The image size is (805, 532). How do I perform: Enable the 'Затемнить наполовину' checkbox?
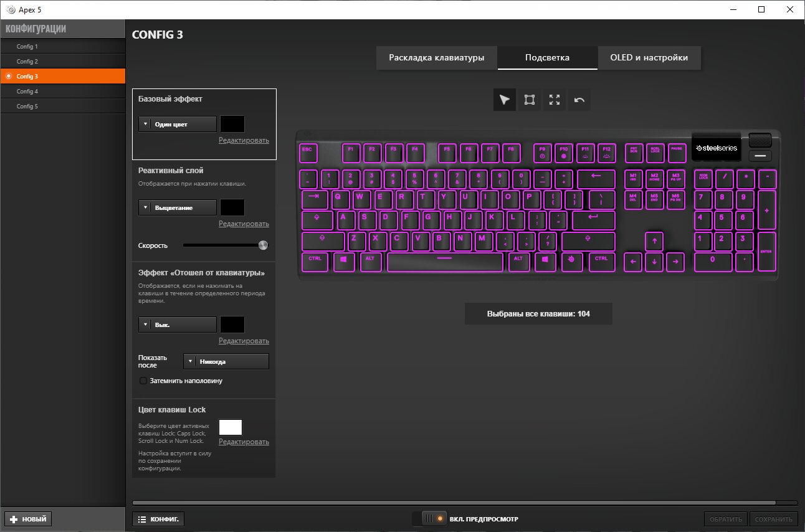click(x=143, y=380)
